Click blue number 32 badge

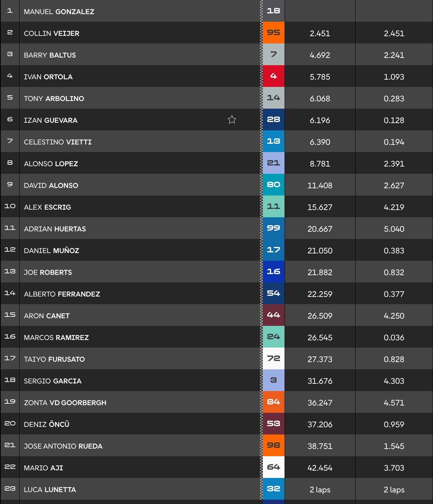click(273, 489)
